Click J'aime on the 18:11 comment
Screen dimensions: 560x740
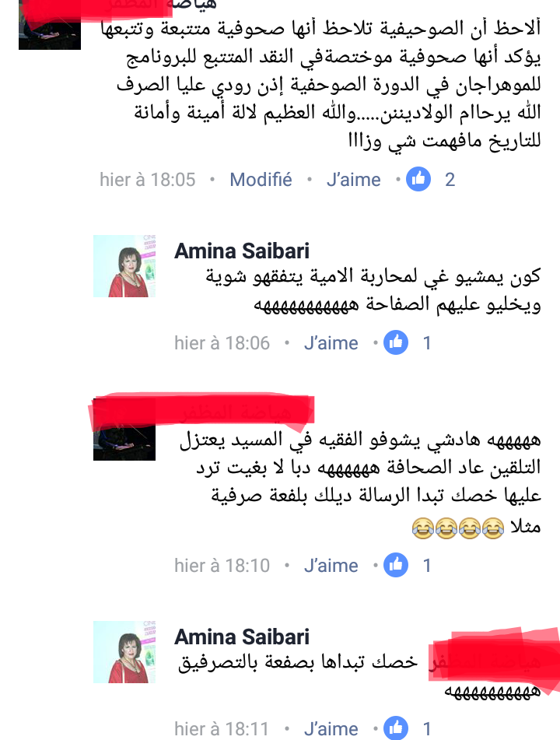tap(331, 728)
